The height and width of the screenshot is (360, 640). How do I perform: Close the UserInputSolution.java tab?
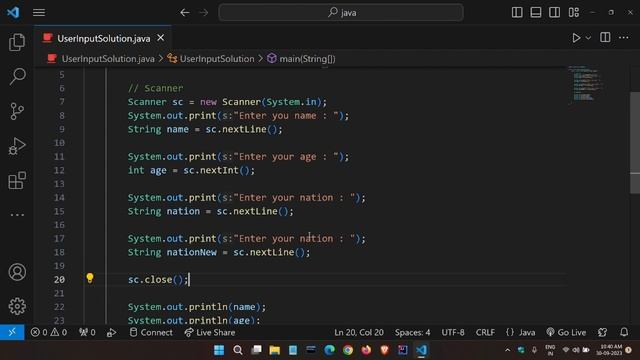[161, 38]
